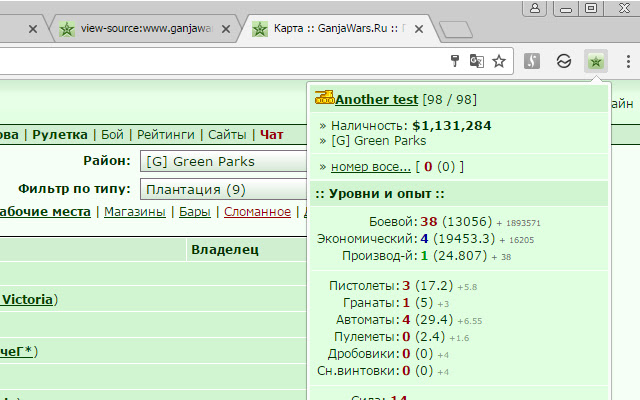Click the GanjaWars extension star icon
This screenshot has height=400, width=640.
pyautogui.click(x=596, y=62)
